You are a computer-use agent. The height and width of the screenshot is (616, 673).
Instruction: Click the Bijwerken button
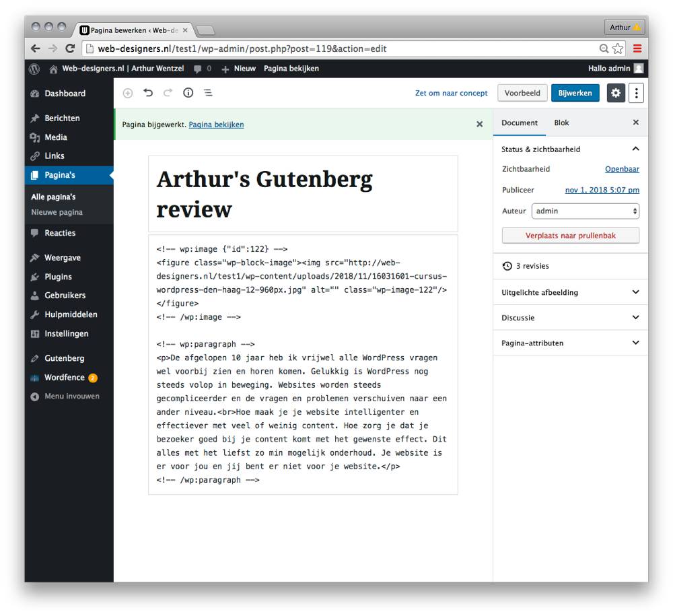(x=575, y=93)
